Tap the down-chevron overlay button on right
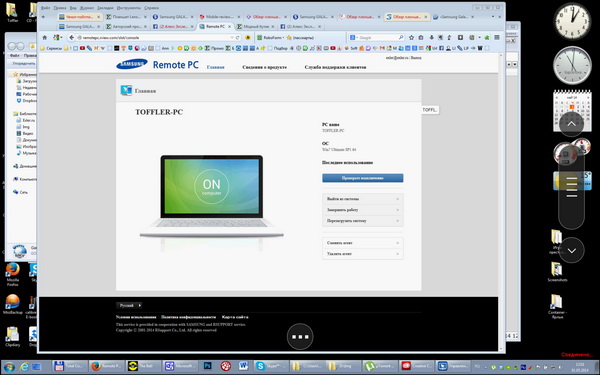 click(x=572, y=250)
